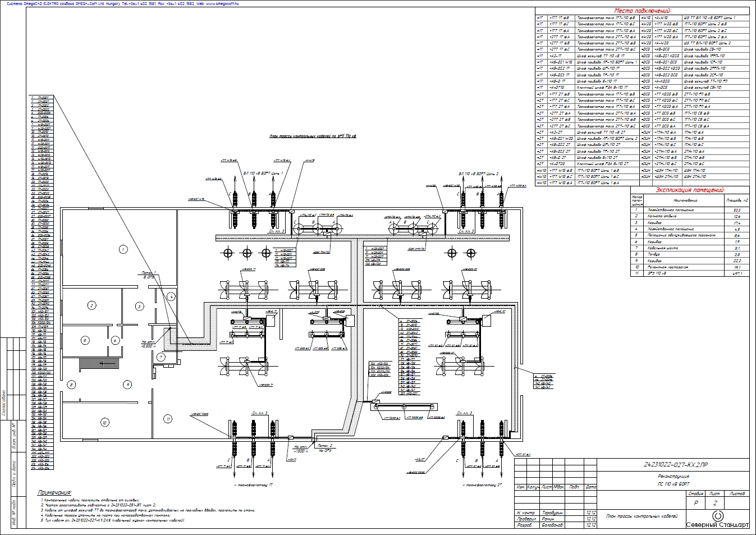This screenshot has width=756, height=535.
Task: Click the 'Экспликация помещений' table title
Action: (x=690, y=190)
